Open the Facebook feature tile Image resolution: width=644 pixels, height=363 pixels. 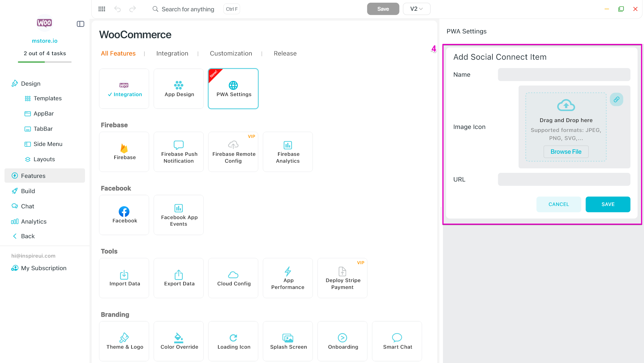124,215
